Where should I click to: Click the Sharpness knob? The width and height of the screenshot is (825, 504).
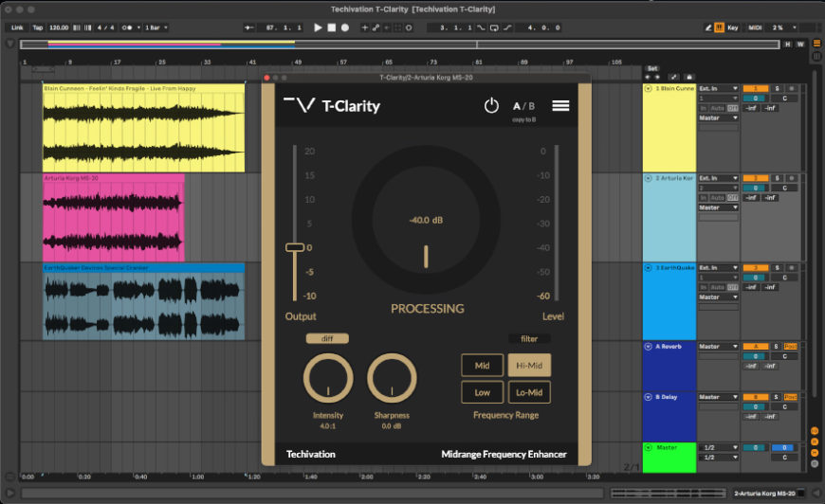coord(392,378)
